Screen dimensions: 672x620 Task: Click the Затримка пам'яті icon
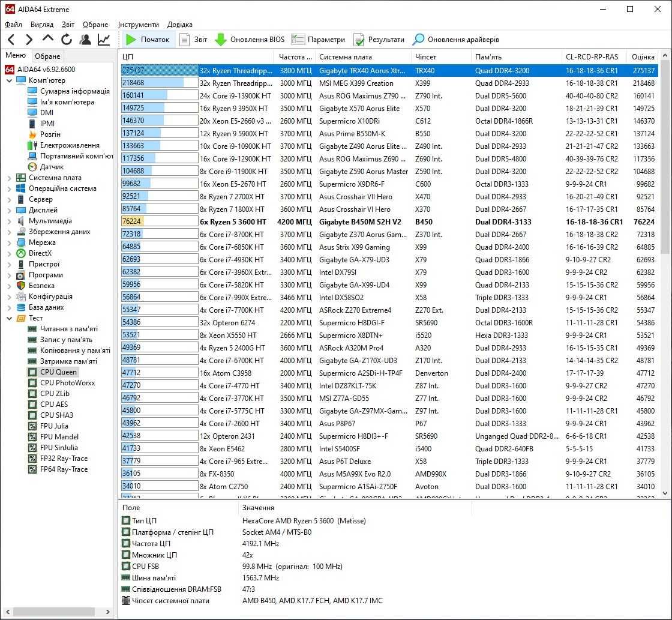pyautogui.click(x=32, y=361)
